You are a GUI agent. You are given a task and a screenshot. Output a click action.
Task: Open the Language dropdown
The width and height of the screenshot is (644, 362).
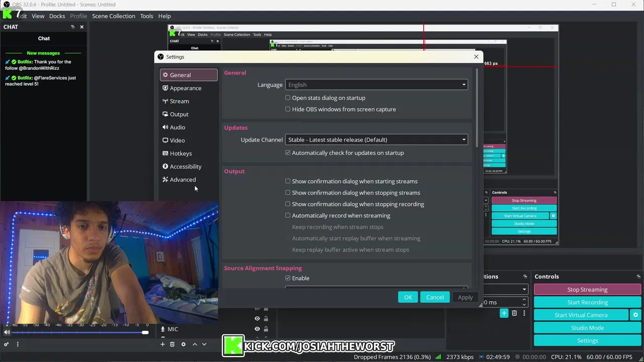click(x=376, y=85)
